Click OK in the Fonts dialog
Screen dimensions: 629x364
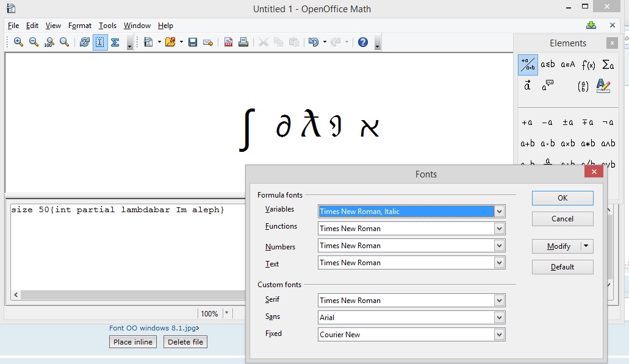tap(562, 198)
